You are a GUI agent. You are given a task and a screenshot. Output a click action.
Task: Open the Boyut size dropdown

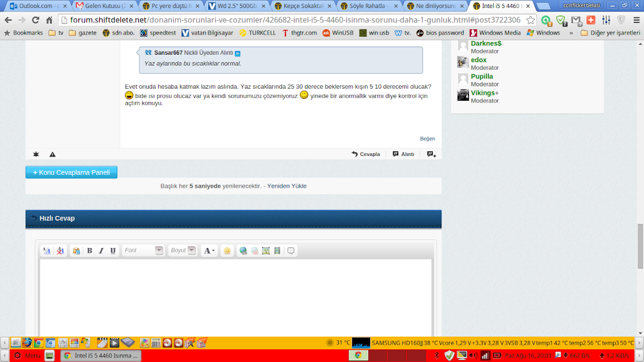tap(182, 250)
